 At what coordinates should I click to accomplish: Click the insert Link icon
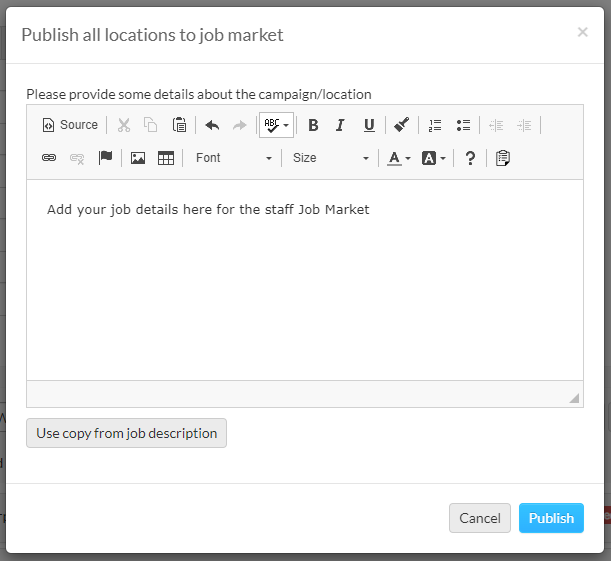(49, 158)
